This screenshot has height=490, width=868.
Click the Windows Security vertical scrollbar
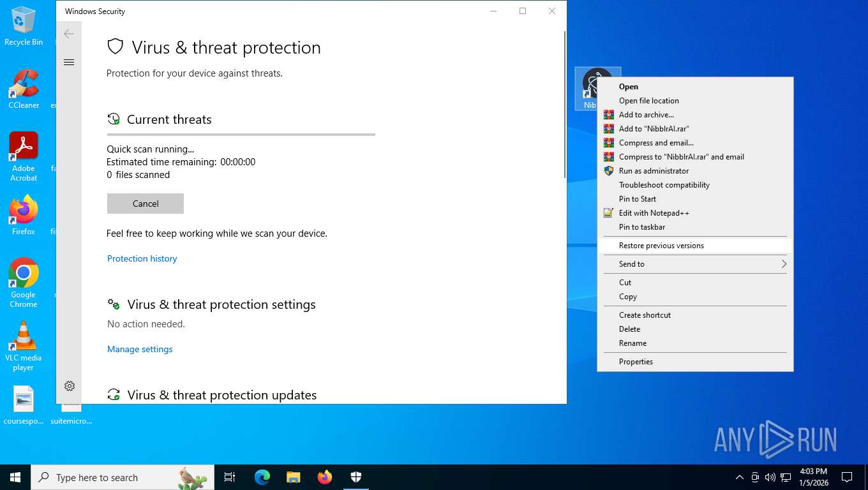coord(565,105)
